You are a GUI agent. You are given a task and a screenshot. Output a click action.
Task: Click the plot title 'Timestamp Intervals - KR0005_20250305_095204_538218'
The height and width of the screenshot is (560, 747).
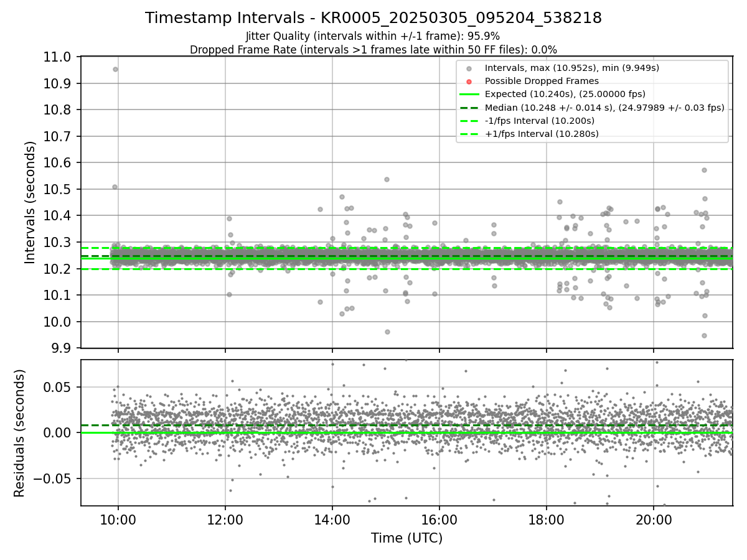tap(374, 19)
